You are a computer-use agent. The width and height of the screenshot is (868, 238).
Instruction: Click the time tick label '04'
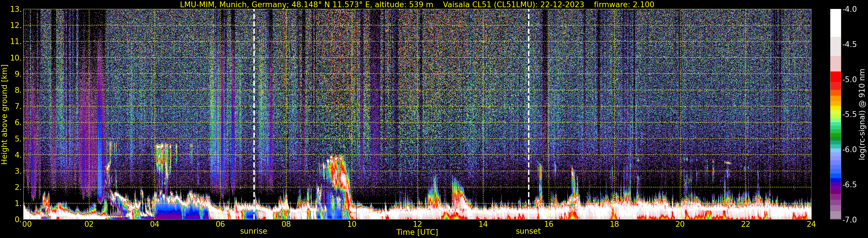click(154, 224)
